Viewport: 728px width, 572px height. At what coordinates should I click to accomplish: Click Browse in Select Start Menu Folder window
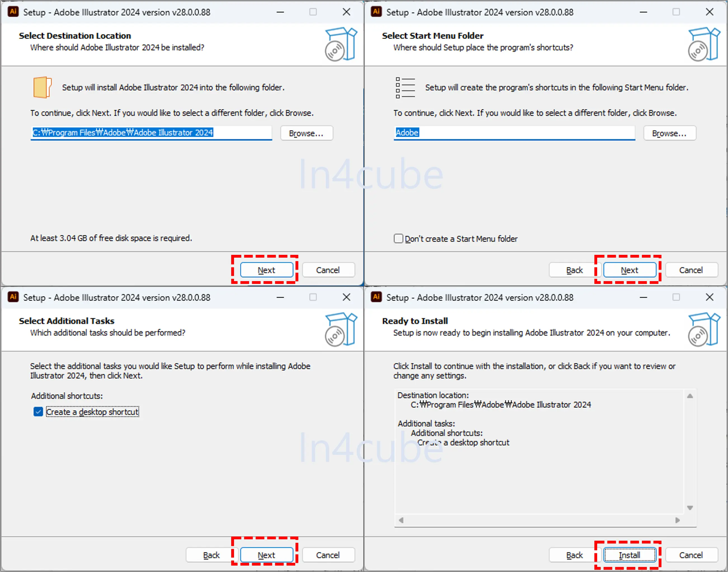[x=670, y=133]
